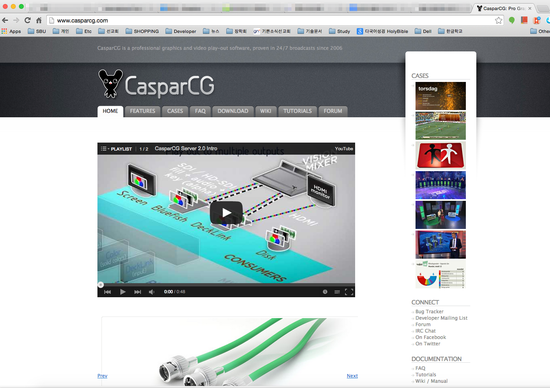Image resolution: width=550 pixels, height=388 pixels.
Task: Open the FEATURES tab
Action: [142, 111]
